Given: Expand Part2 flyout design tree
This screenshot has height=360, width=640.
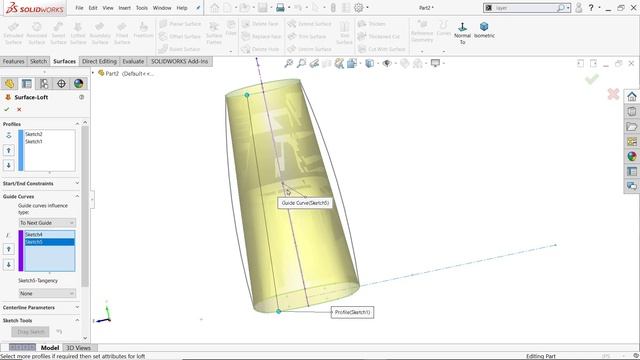Looking at the screenshot, I should 93,73.
